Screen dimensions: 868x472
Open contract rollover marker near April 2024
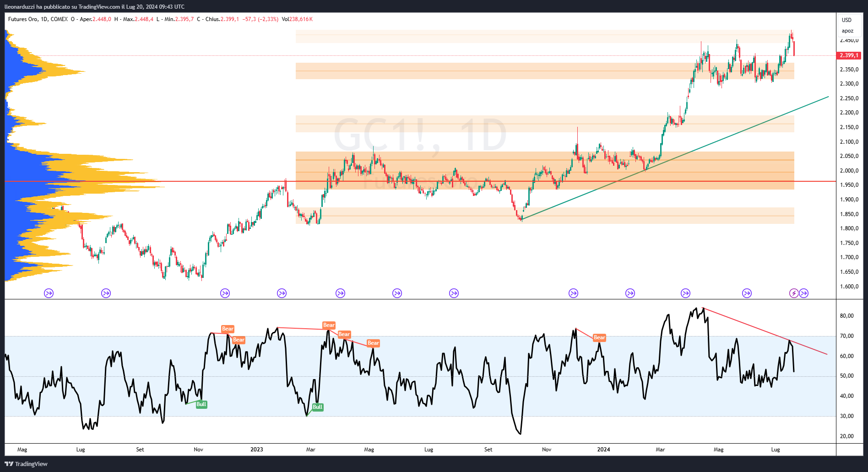[685, 293]
